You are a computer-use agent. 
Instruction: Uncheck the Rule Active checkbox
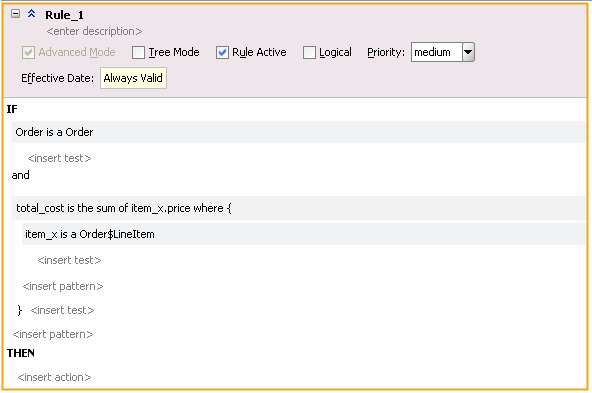click(222, 52)
